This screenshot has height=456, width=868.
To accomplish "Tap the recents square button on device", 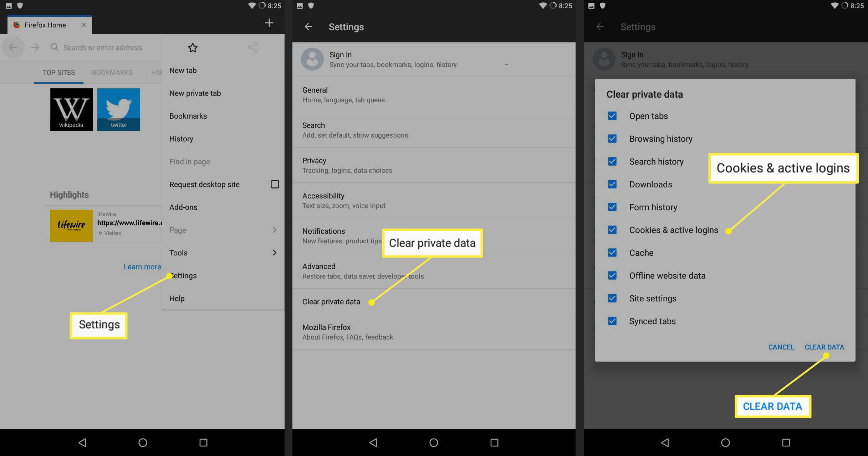I will pyautogui.click(x=203, y=442).
